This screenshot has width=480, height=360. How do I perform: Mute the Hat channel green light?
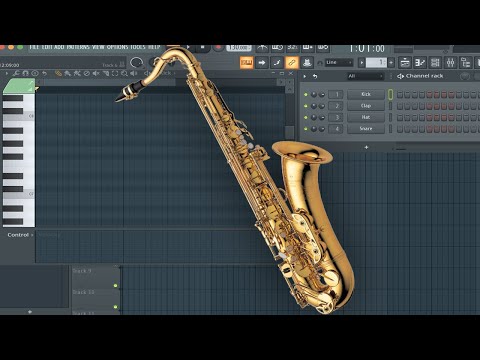coord(306,117)
